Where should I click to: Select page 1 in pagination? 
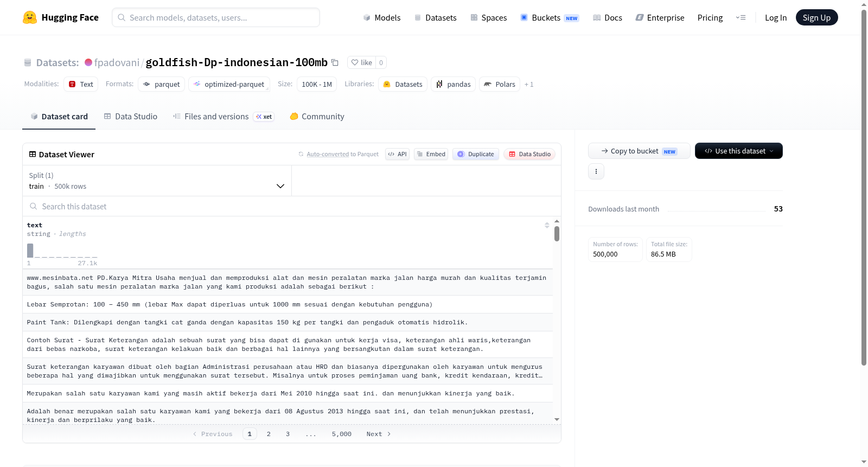pos(250,434)
